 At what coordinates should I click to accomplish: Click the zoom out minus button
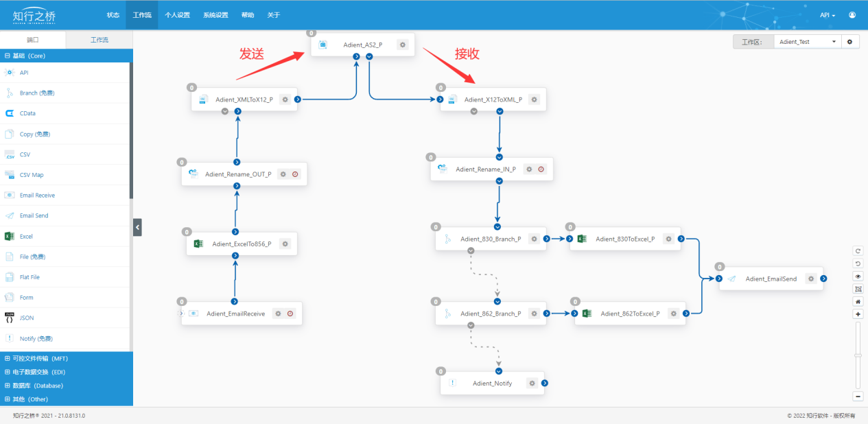coord(858,397)
